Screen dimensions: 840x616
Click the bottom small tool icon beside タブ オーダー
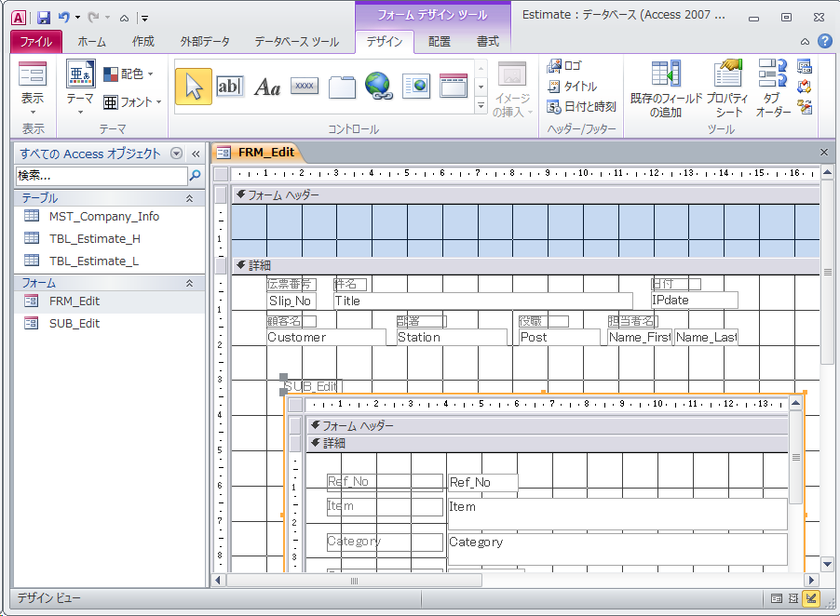804,106
